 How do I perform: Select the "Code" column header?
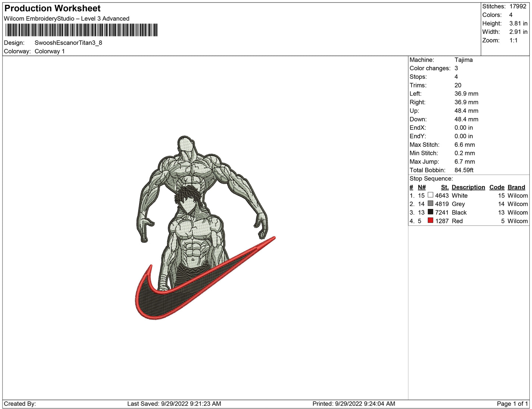coord(497,187)
